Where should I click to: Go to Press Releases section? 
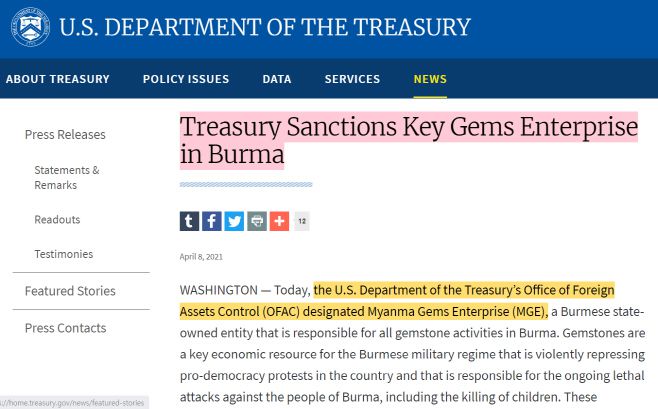[x=65, y=135]
